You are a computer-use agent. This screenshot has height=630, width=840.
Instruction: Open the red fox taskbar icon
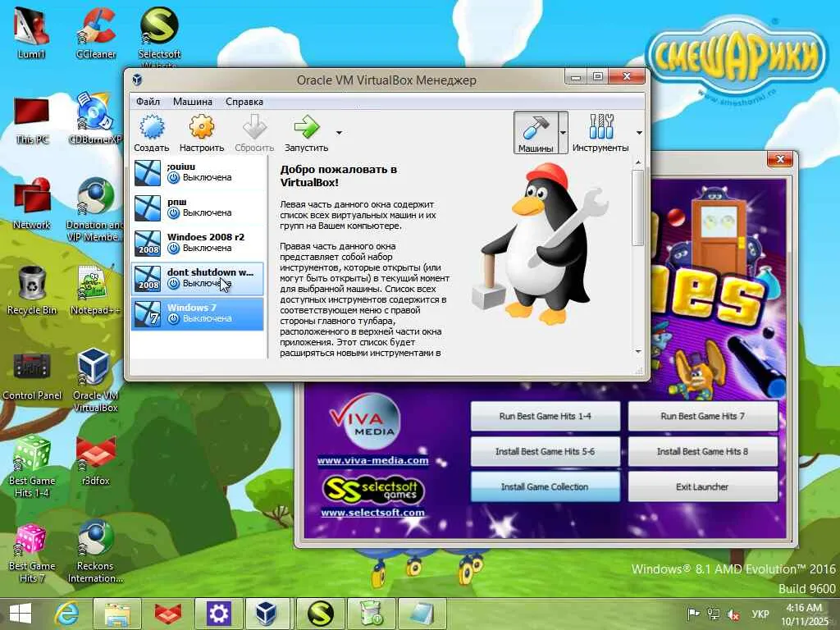[168, 614]
